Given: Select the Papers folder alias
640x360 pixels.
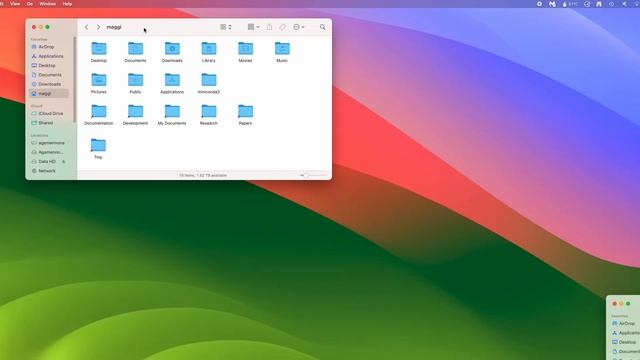Looking at the screenshot, I should coord(245,115).
